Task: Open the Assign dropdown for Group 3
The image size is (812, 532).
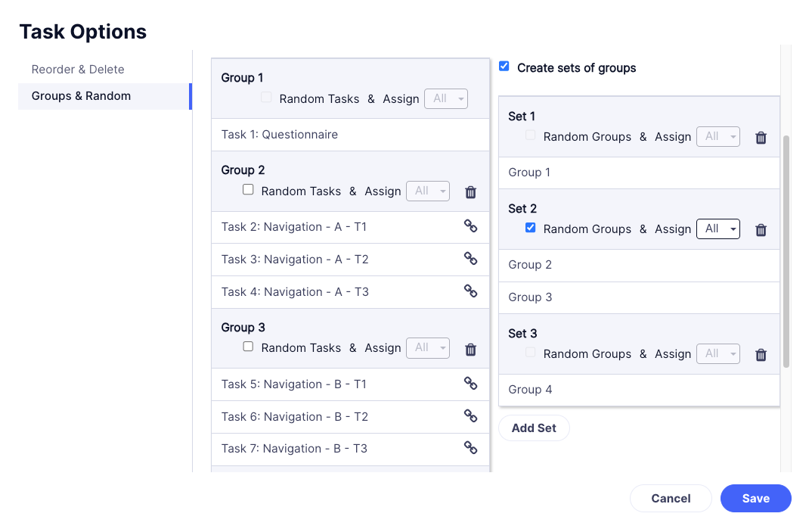Action: (428, 348)
